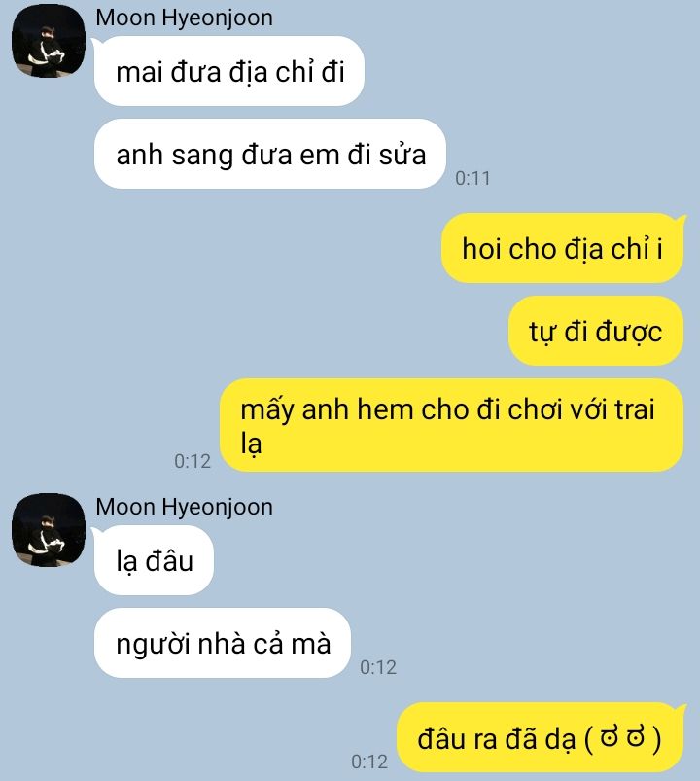
Task: Open Moon Hyeonjoon's avatar above 'mai đưa địa chỉ đi'
Action: click(49, 41)
